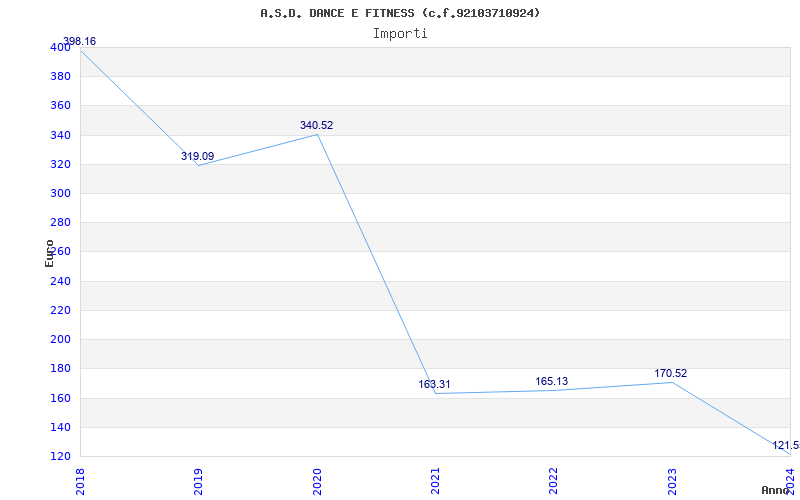Select the 398.16 data label

79,41
